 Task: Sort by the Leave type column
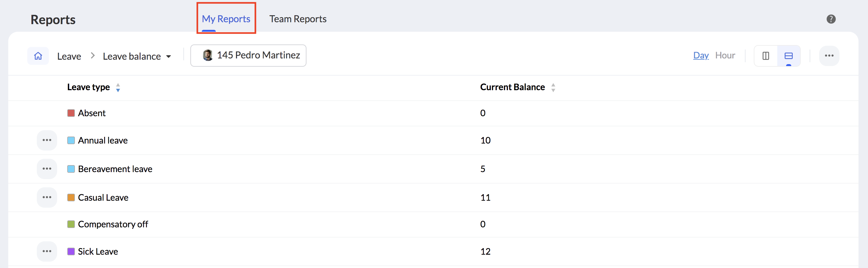click(x=118, y=88)
